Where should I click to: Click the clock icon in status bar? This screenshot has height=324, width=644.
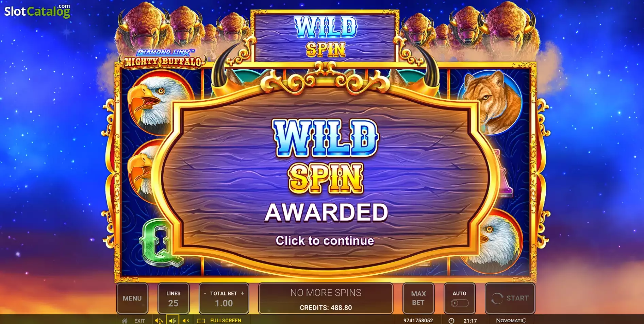click(x=451, y=321)
